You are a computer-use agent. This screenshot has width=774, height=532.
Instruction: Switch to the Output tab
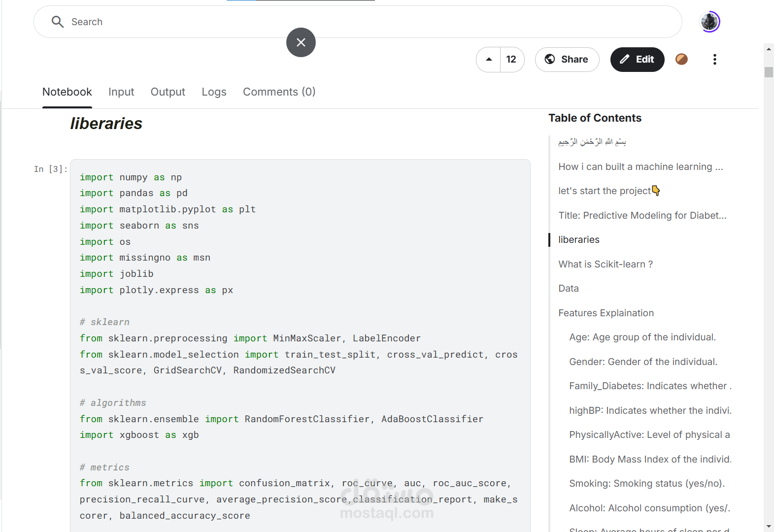point(168,92)
